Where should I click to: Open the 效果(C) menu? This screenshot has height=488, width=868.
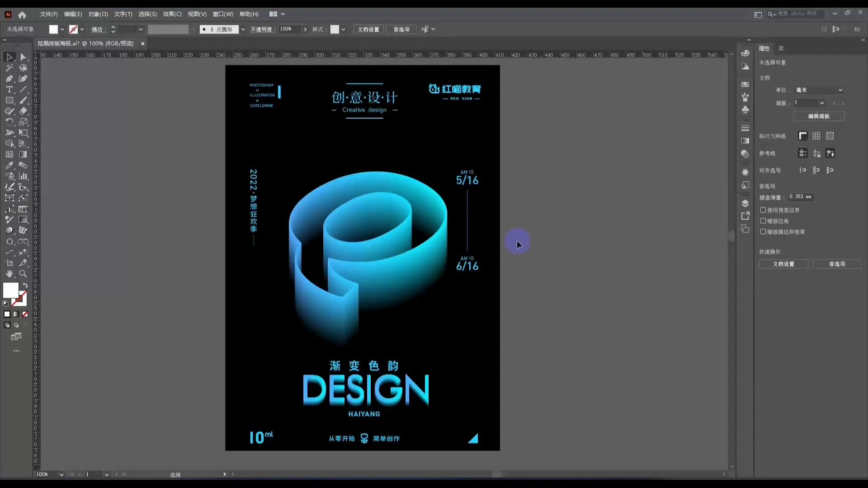(172, 14)
